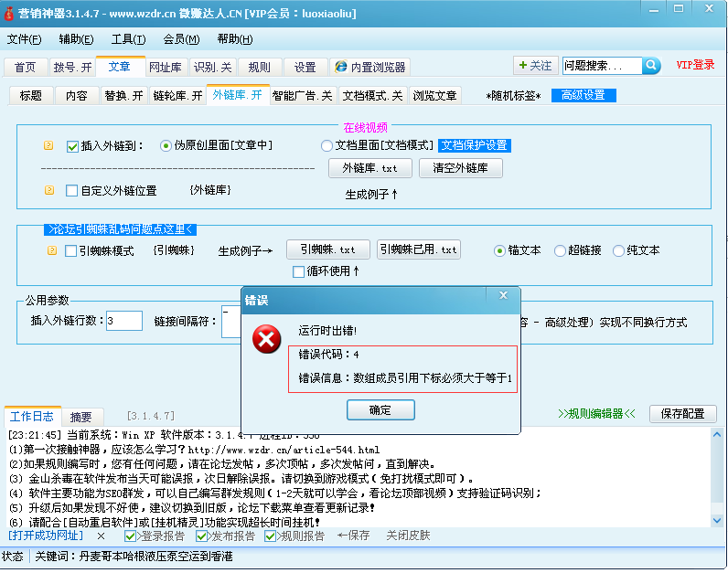Switch to the 摘要 log tab
Viewport: 728px width, 573px height.
tap(80, 417)
